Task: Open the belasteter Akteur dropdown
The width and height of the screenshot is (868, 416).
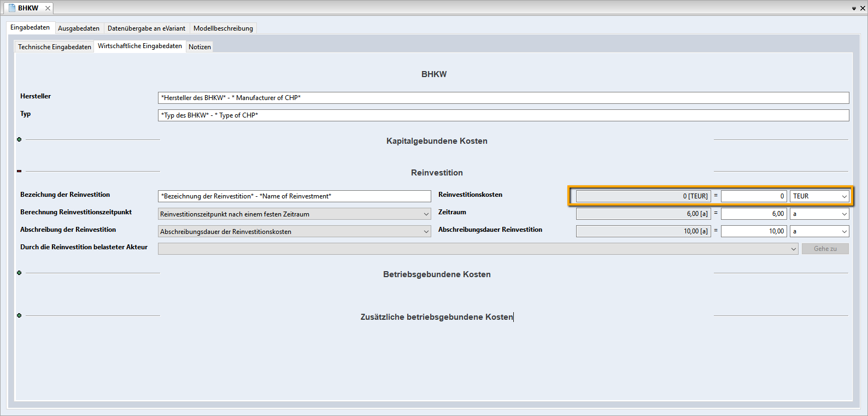Action: pos(478,249)
